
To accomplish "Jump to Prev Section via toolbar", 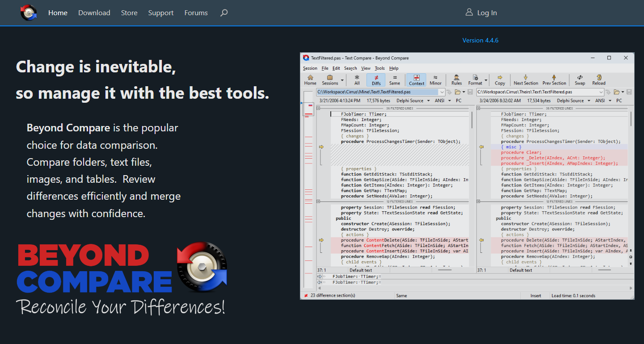I will tap(554, 80).
